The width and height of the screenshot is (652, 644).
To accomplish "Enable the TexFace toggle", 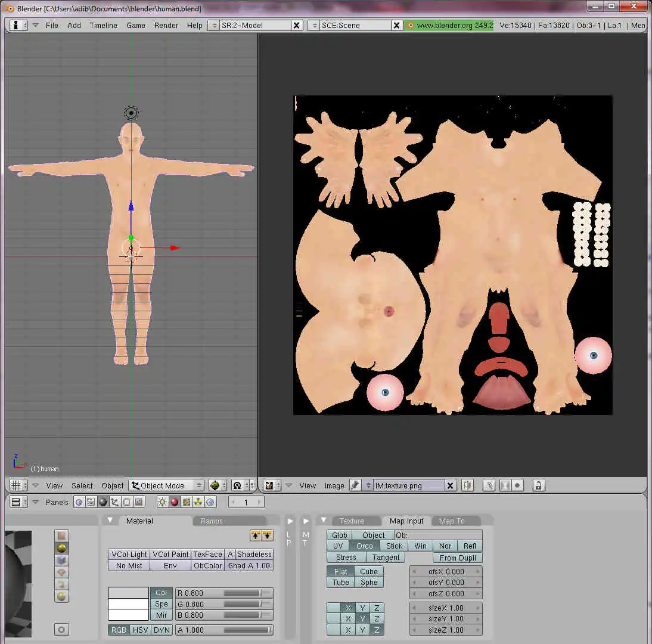I will [x=207, y=554].
